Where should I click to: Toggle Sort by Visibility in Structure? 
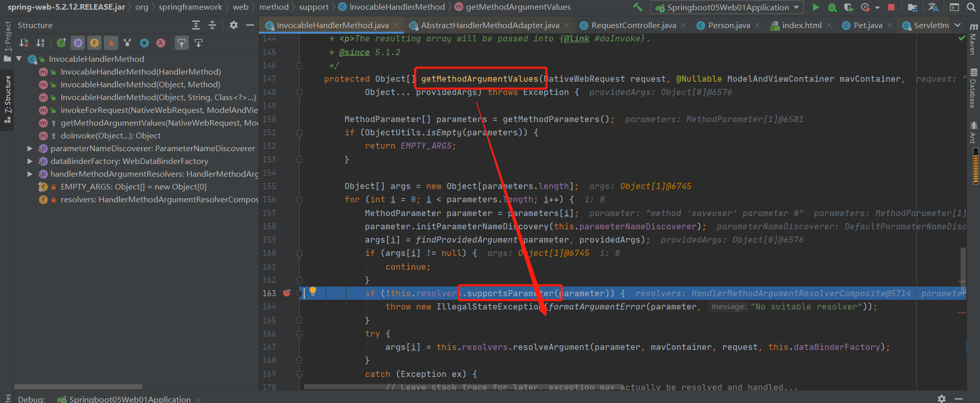pyautogui.click(x=23, y=43)
